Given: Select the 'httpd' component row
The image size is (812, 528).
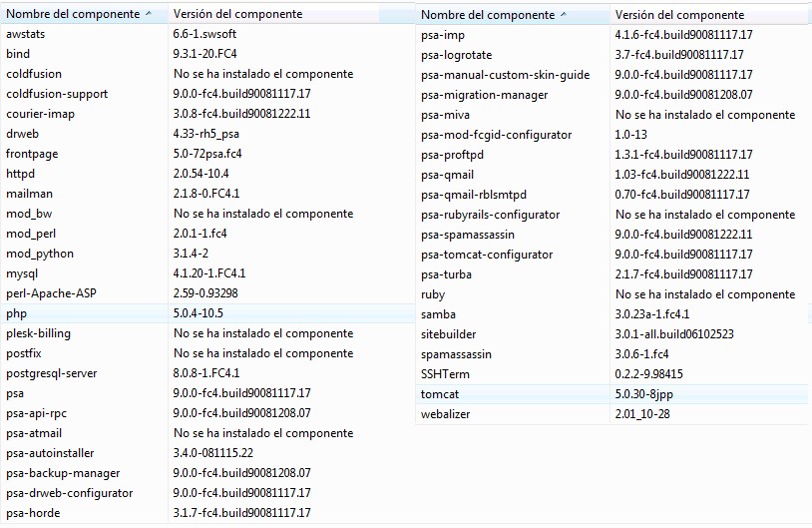Looking at the screenshot, I should click(207, 174).
